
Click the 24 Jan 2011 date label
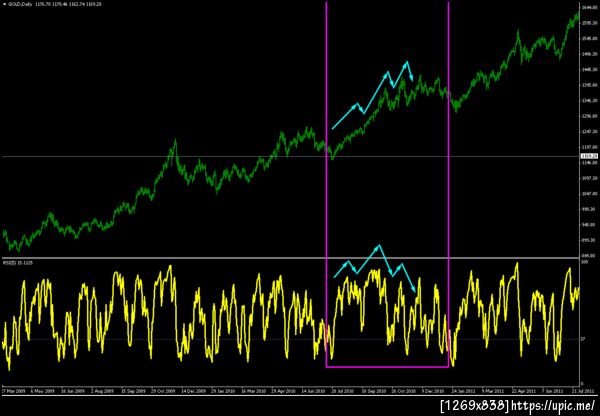click(465, 392)
